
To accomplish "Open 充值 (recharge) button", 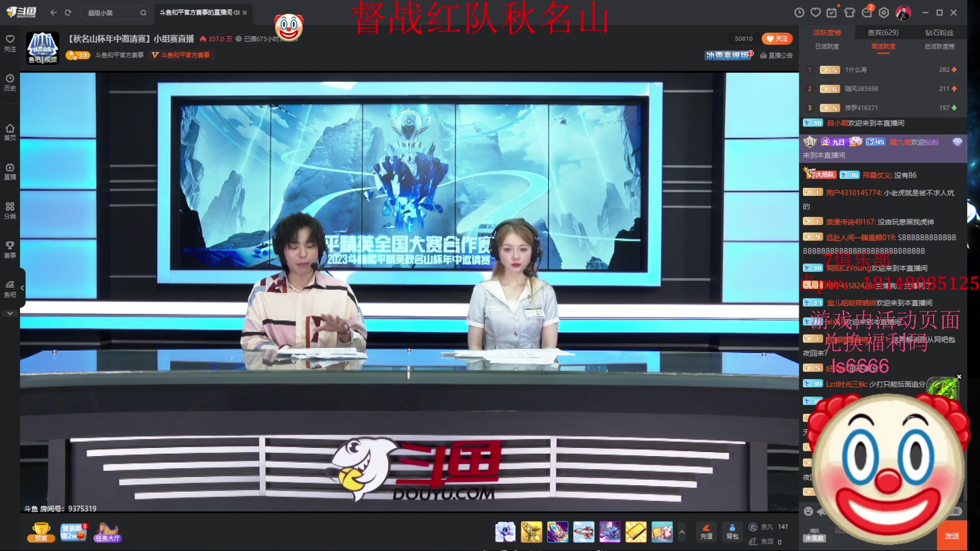I will tap(706, 532).
